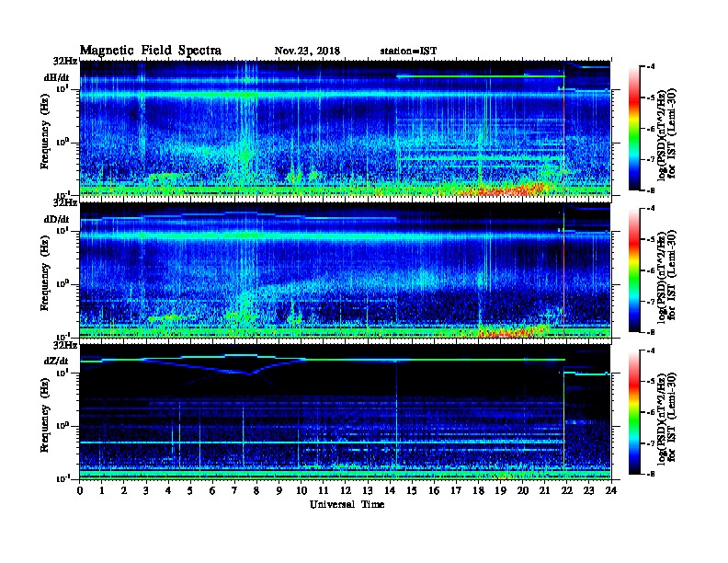
Task: Click the -4 tick on the dH/dt colorbar
Action: coord(650,67)
